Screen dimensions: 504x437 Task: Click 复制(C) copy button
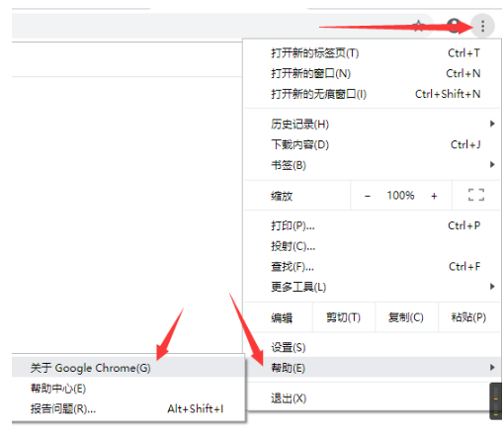(406, 317)
